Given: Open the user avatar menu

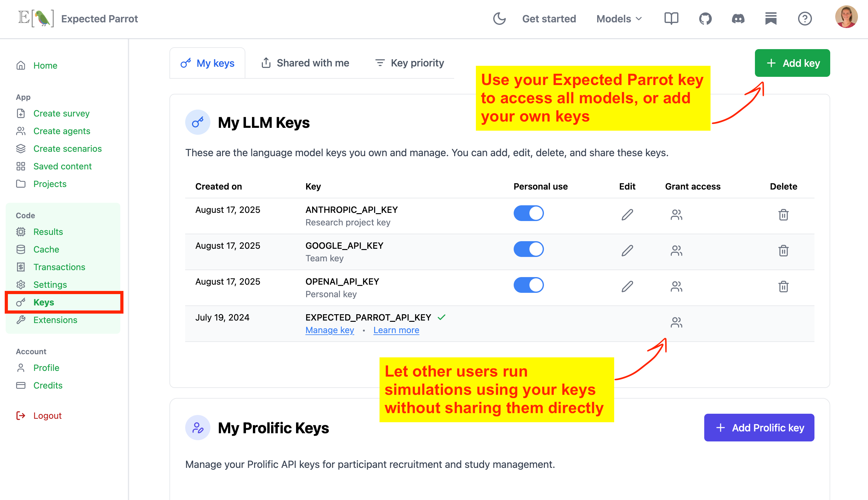Looking at the screenshot, I should point(846,17).
